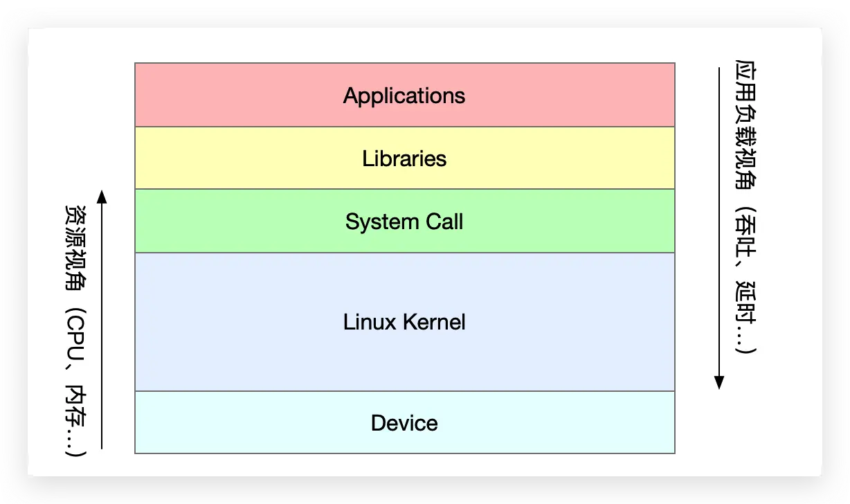Click the vertical "资源视角" text
Screen dimensions: 850x504
(75, 242)
